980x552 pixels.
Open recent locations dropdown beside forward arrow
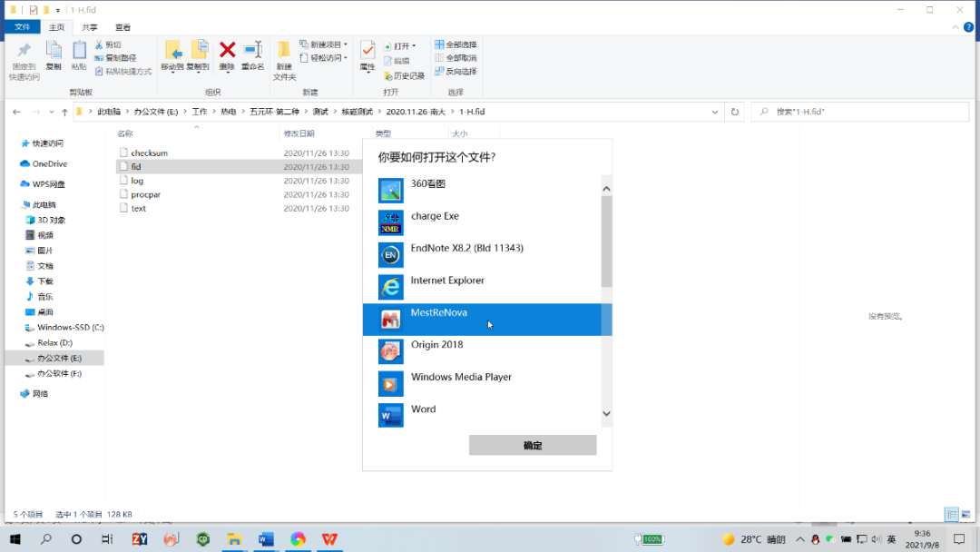coord(51,112)
